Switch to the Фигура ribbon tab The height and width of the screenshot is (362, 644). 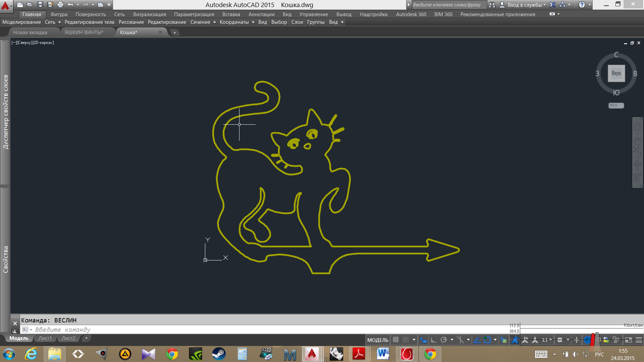59,14
